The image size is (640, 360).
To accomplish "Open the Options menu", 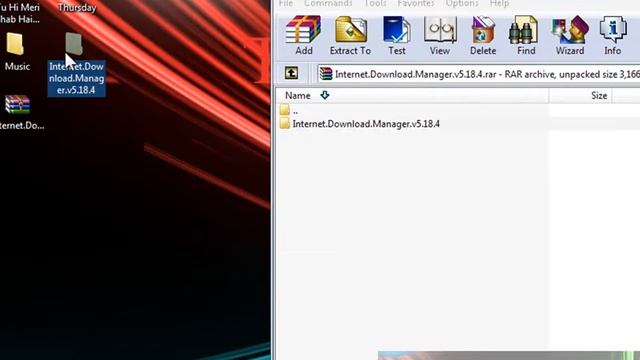I will click(x=462, y=4).
